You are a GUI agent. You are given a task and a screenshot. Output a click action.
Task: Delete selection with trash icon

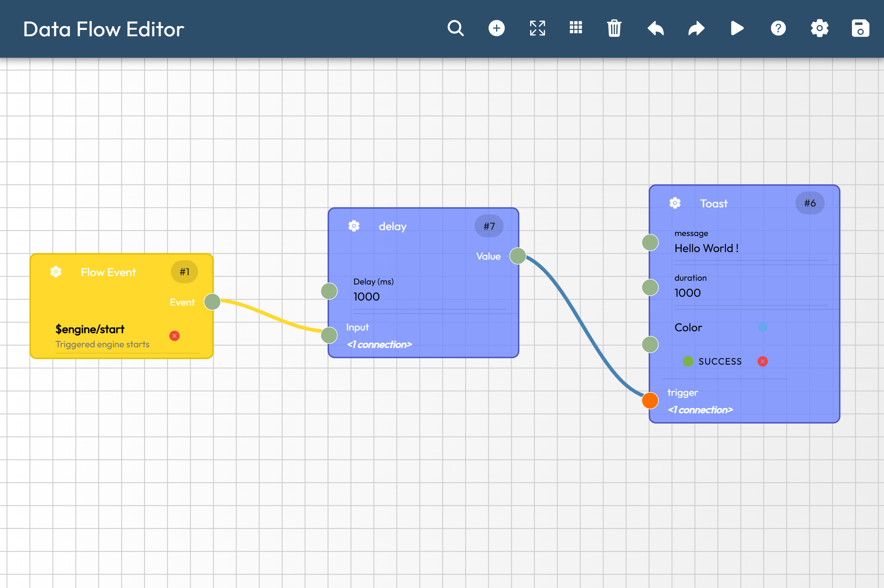tap(614, 29)
